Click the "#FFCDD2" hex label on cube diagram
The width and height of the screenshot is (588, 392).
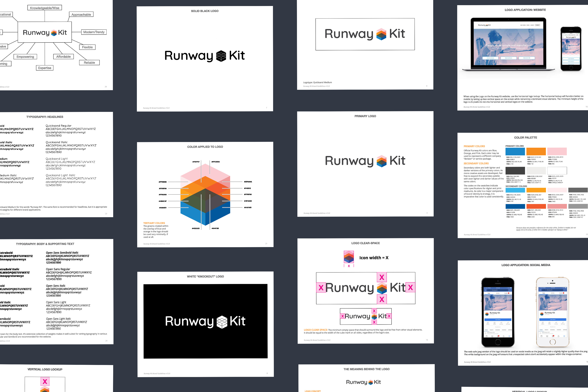click(215, 162)
